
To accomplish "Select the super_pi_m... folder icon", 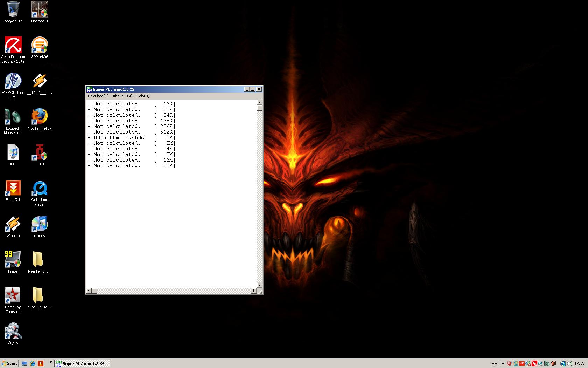I will click(x=40, y=298).
